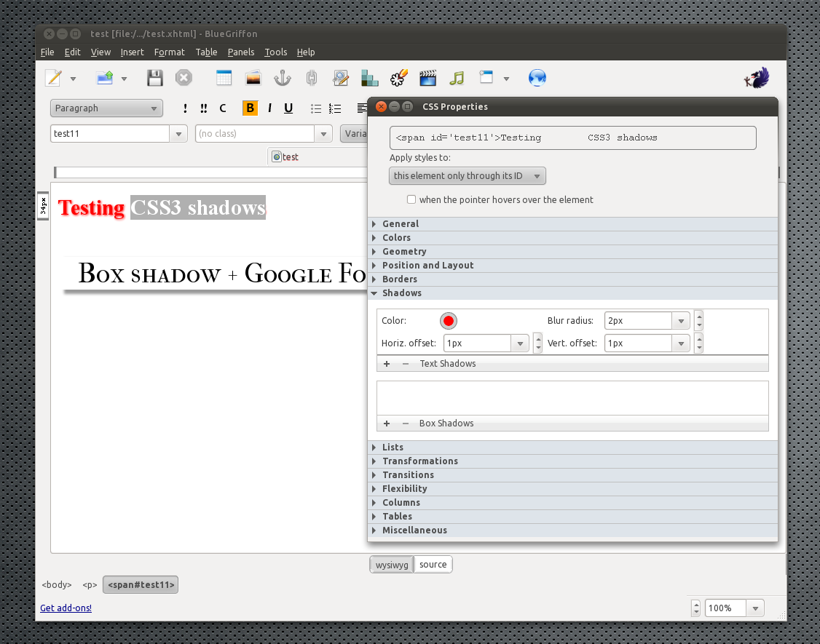Click the open file icon
Viewport: 820px width, 644px height.
tap(105, 78)
